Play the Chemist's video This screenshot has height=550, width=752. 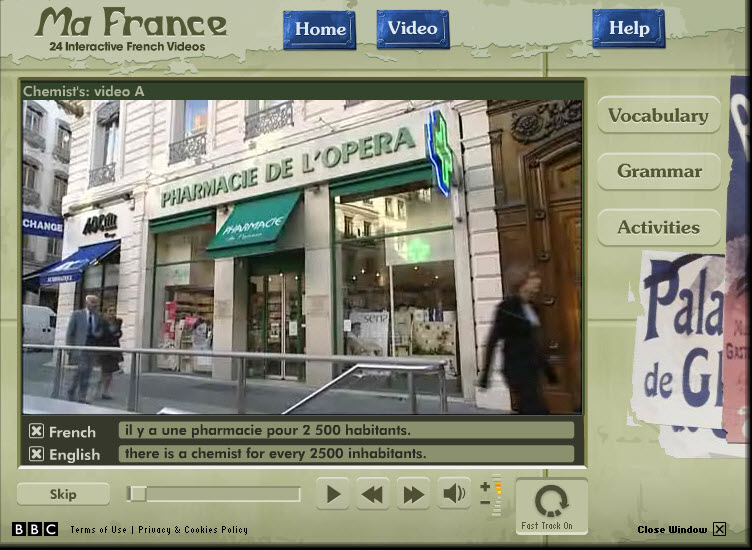(333, 493)
